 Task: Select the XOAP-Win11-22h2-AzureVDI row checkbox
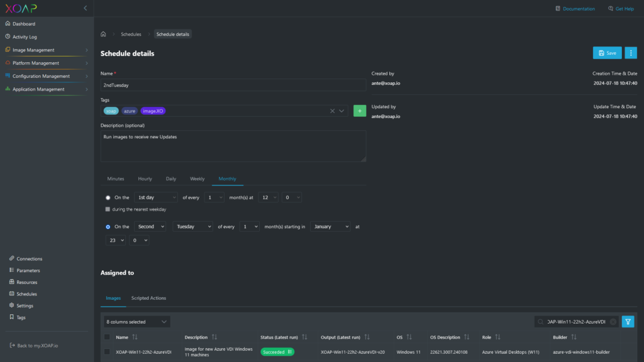(107, 352)
